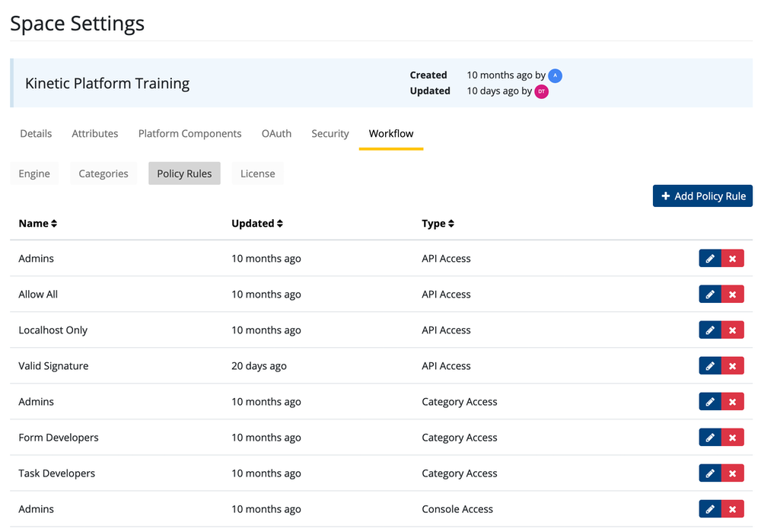Open the Platform Components tab
Image resolution: width=761 pixels, height=532 pixels.
tap(189, 133)
